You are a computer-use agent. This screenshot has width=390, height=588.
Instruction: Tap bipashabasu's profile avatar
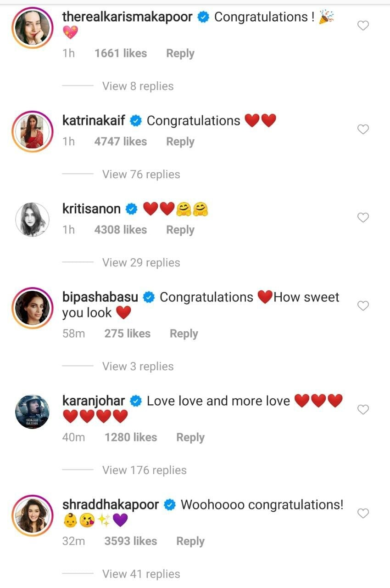(32, 307)
